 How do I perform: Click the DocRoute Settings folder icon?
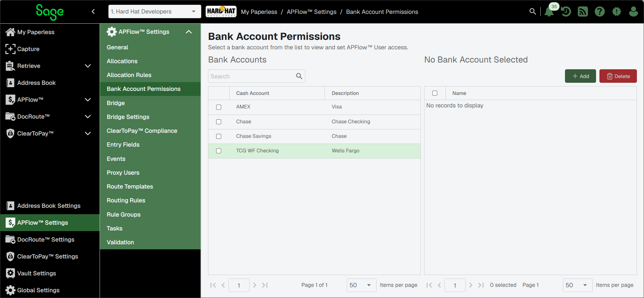click(10, 240)
